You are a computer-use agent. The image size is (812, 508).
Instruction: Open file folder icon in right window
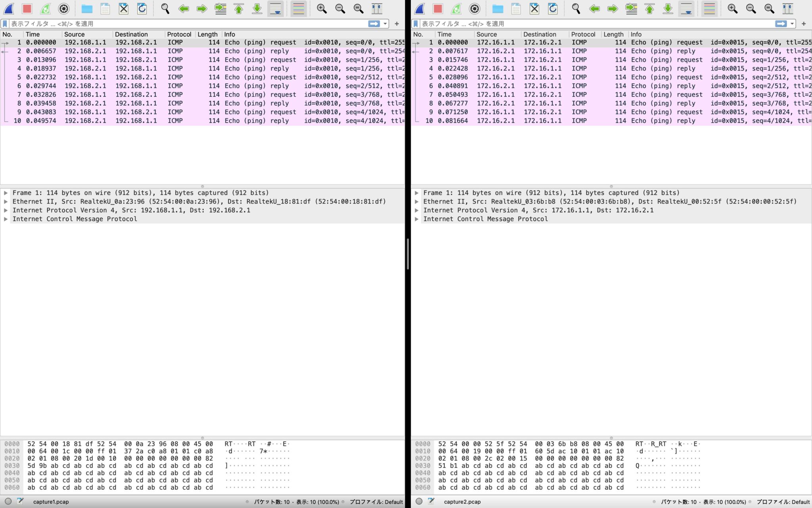(x=498, y=8)
